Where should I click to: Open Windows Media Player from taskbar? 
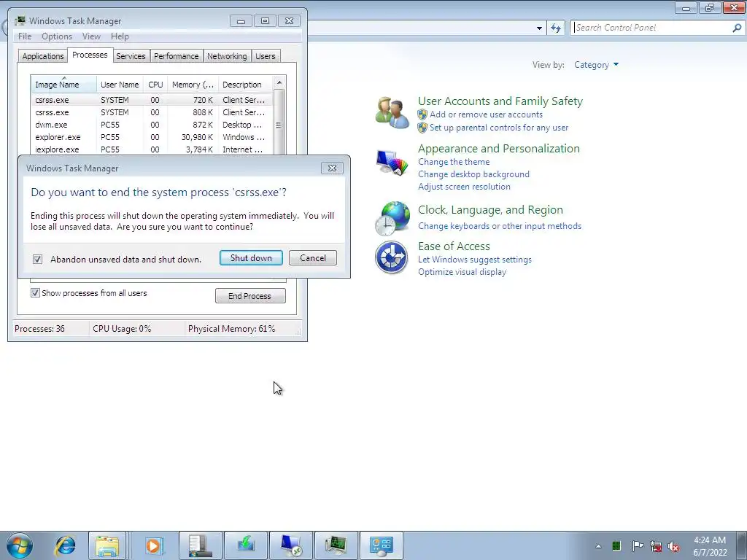click(153, 545)
